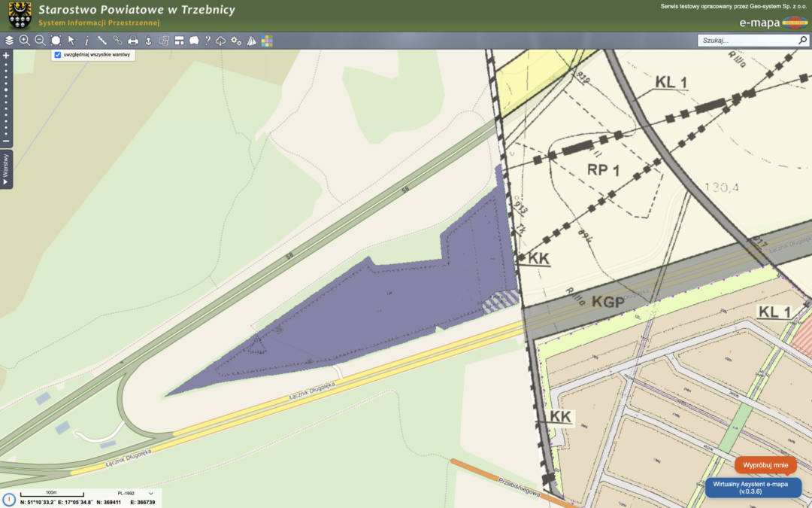The width and height of the screenshot is (812, 508).
Task: Click the search magnifier button
Action: pos(802,41)
